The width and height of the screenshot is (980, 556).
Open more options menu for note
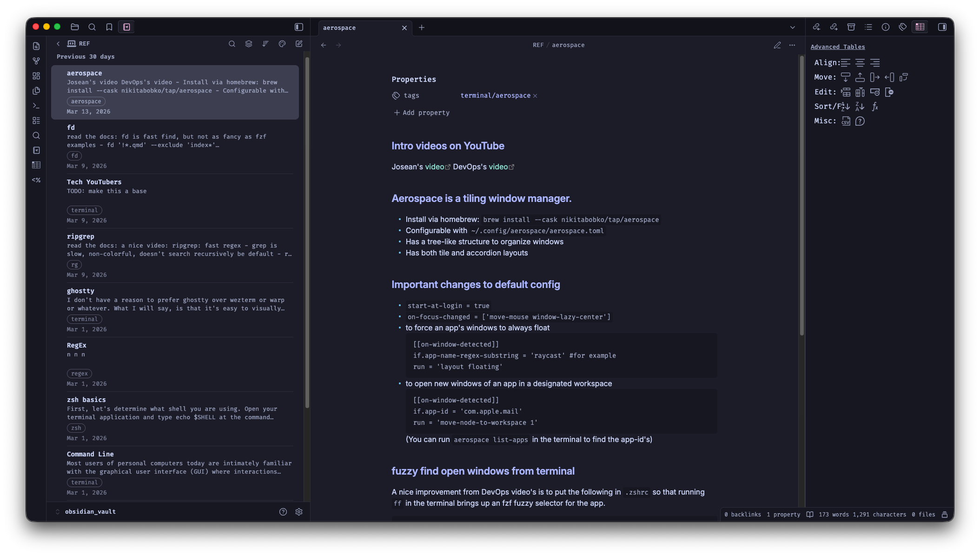tap(792, 45)
